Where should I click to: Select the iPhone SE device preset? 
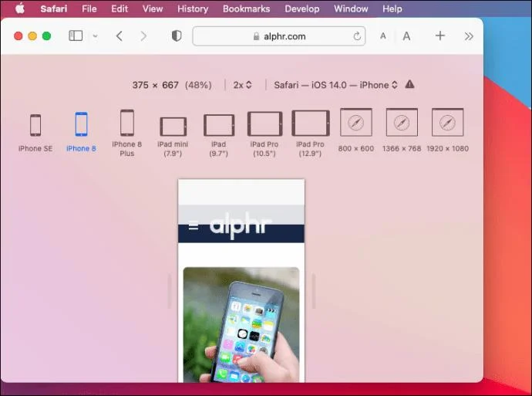click(x=35, y=133)
